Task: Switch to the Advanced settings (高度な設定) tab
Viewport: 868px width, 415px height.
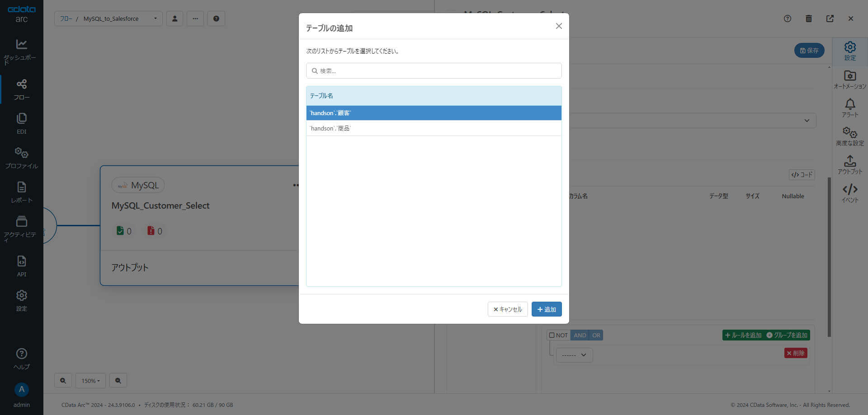Action: point(850,133)
